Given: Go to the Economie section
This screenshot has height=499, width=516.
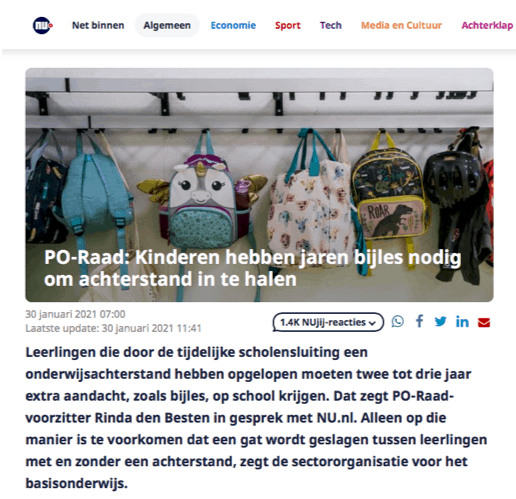Looking at the screenshot, I should 233,25.
